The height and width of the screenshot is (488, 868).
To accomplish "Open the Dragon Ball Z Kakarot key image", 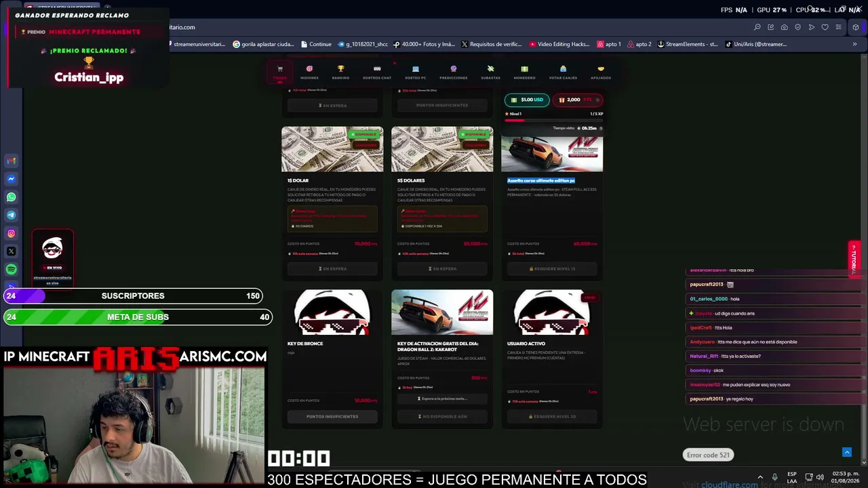I will [442, 312].
